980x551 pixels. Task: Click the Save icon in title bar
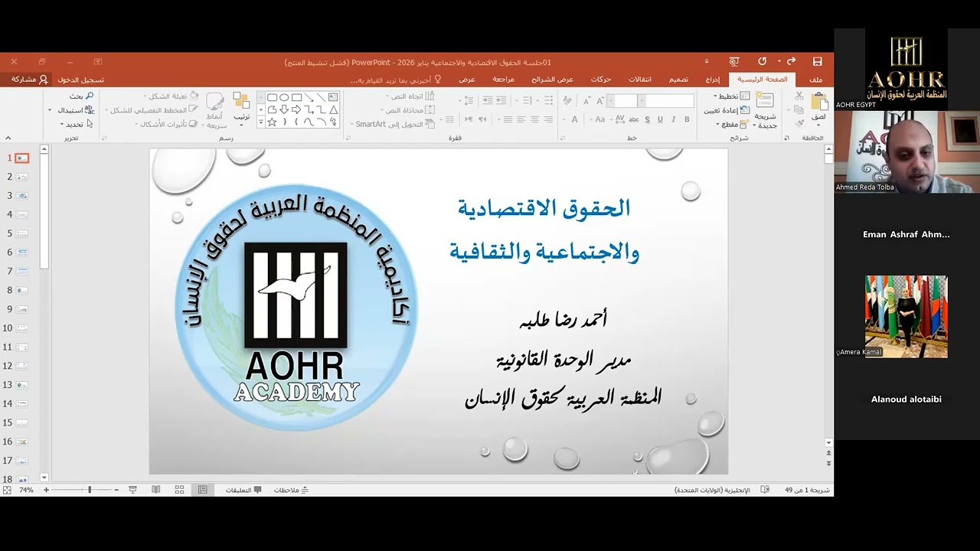coord(817,61)
